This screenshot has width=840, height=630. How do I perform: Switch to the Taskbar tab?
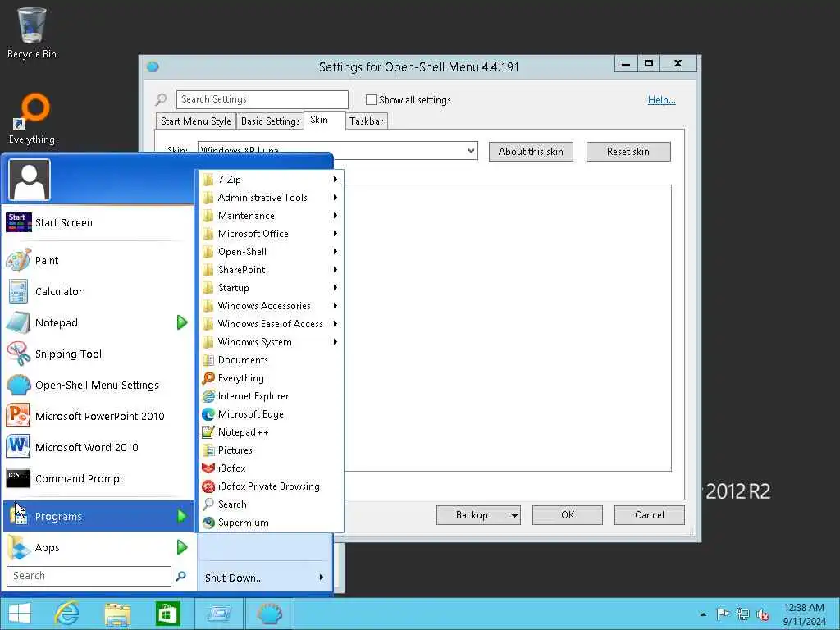[367, 121]
